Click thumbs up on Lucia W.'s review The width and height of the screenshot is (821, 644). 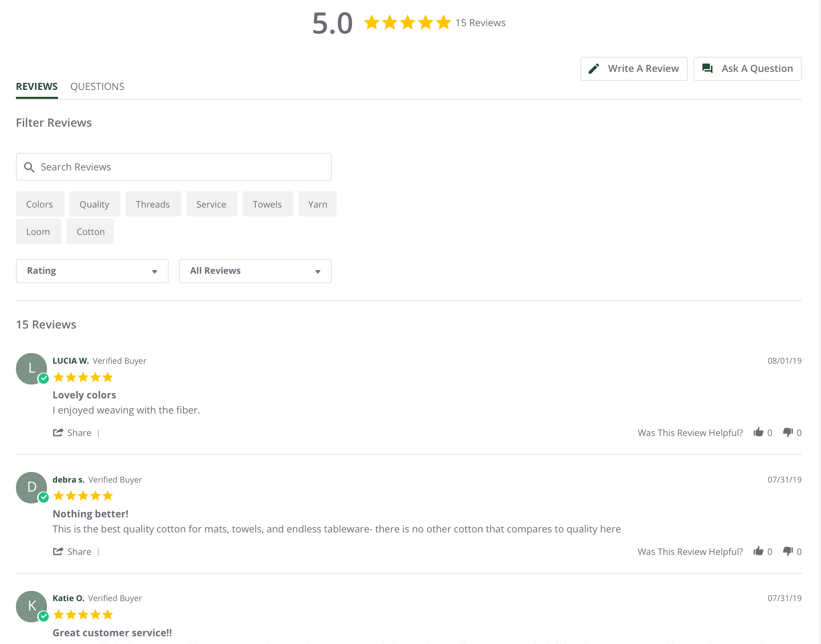(x=759, y=432)
